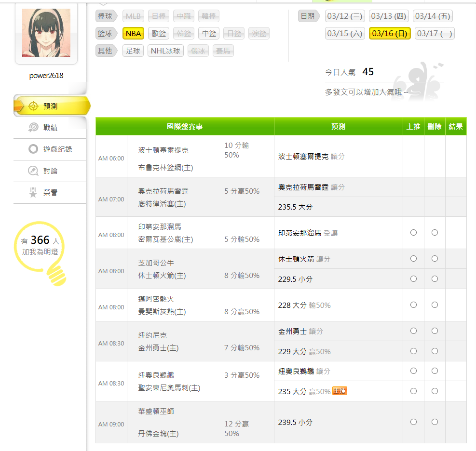Click the power2618 username
Screen dimensions: 476x451
(46, 76)
